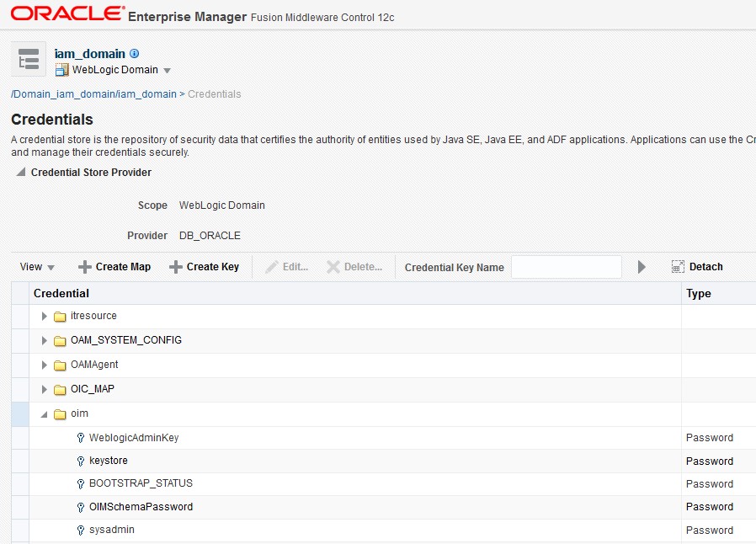Click the key icon next to sysadmin
Screen dimensions: 756x544
coord(79,530)
